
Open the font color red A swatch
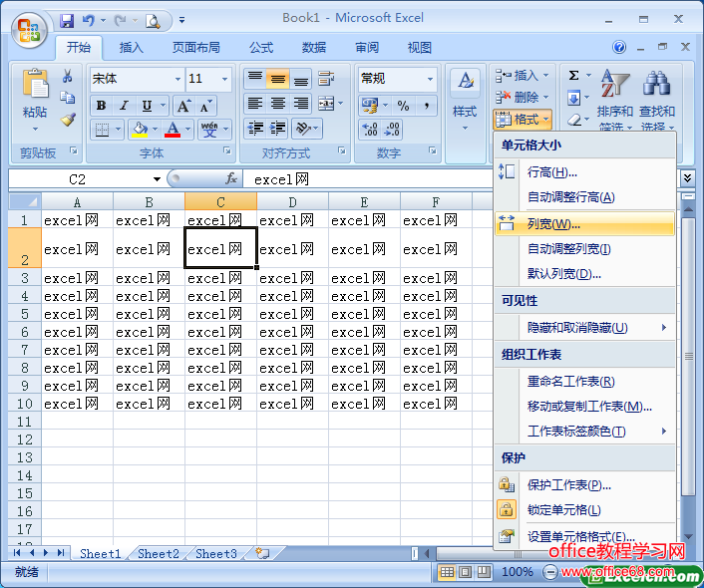[173, 130]
